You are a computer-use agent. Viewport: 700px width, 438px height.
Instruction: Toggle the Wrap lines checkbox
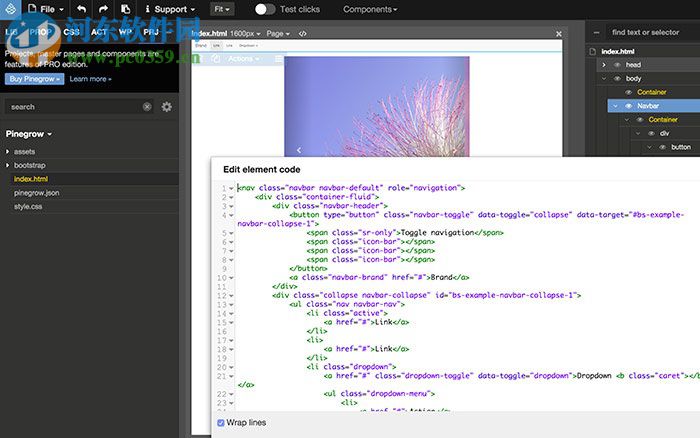[x=221, y=423]
